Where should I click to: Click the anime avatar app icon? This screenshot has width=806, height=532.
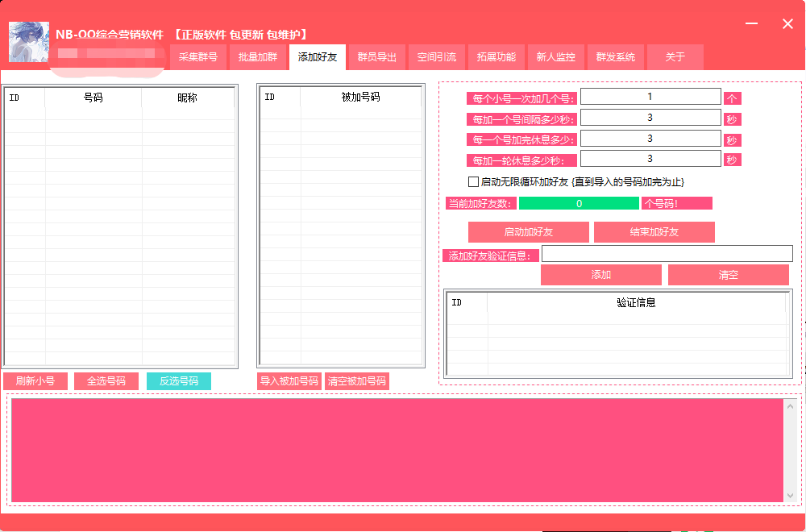[28, 41]
